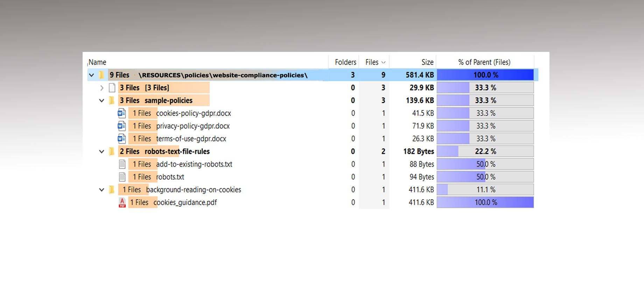
Task: Collapse the robots-text-file-rules folder
Action: 101,151
